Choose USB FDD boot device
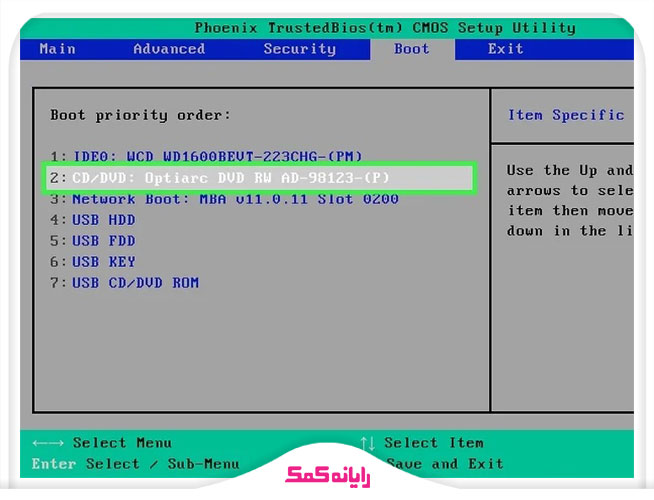654x500 pixels. (x=93, y=241)
